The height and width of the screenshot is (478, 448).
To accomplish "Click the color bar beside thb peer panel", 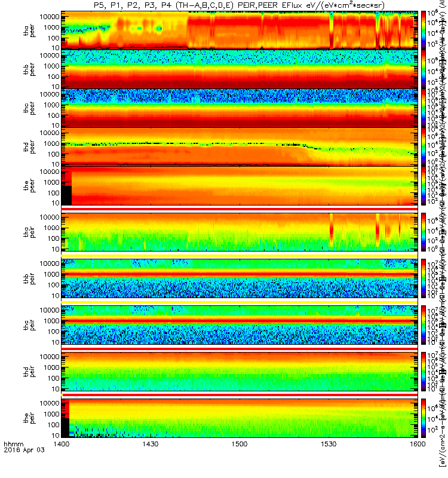I will coord(424,69).
